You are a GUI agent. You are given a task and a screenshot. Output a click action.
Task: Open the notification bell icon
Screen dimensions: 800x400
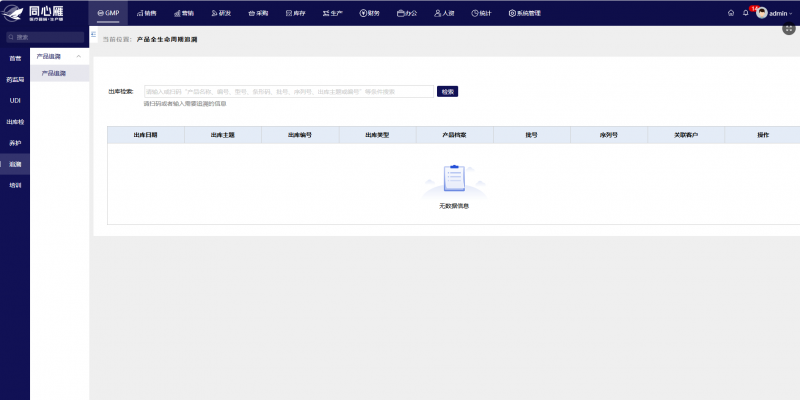[745, 13]
